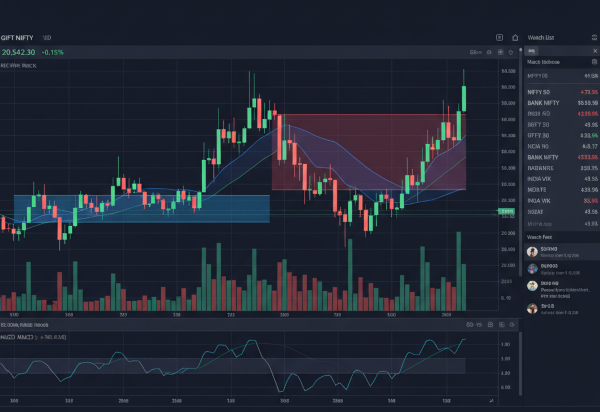Click the home icon above the chart

click(x=515, y=37)
